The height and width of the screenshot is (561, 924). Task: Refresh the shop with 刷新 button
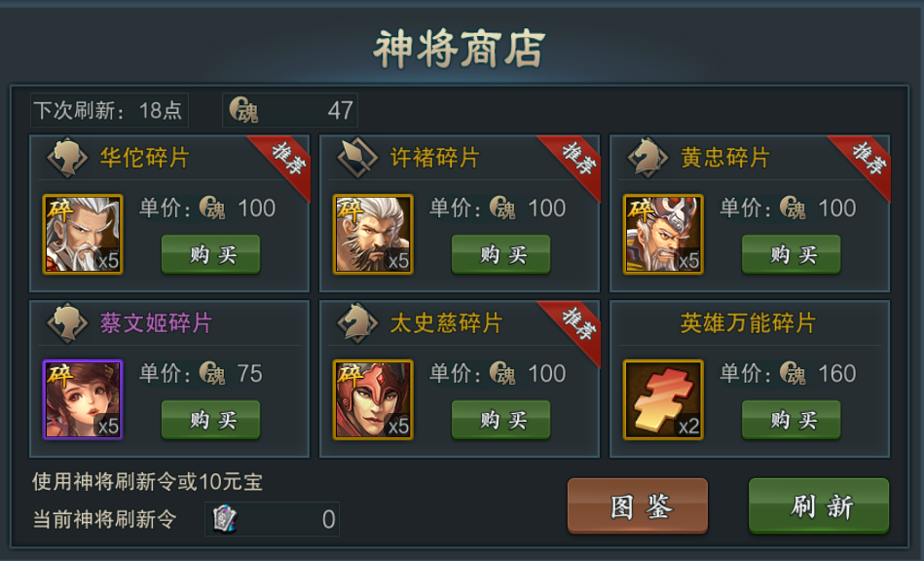pos(819,506)
